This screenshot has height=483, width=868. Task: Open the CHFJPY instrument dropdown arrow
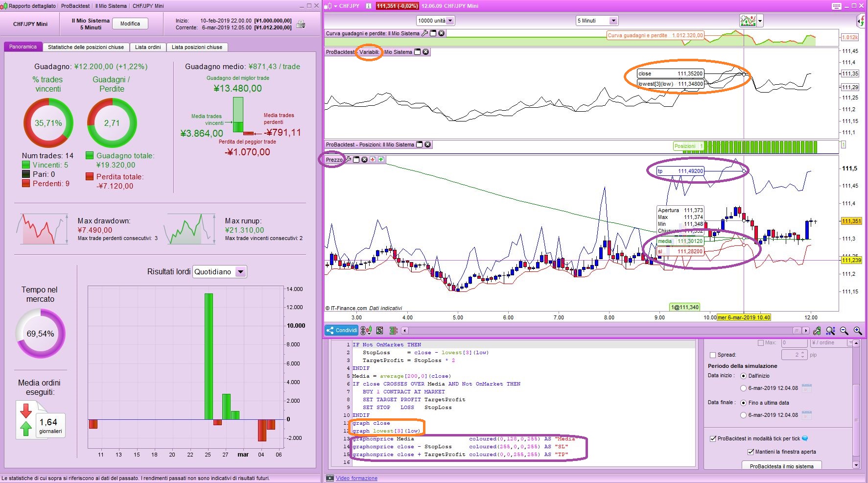[x=335, y=6]
